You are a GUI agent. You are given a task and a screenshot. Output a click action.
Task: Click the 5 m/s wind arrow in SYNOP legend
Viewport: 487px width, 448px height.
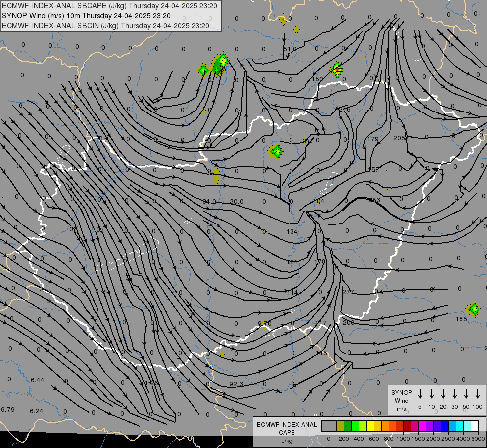pos(420,394)
